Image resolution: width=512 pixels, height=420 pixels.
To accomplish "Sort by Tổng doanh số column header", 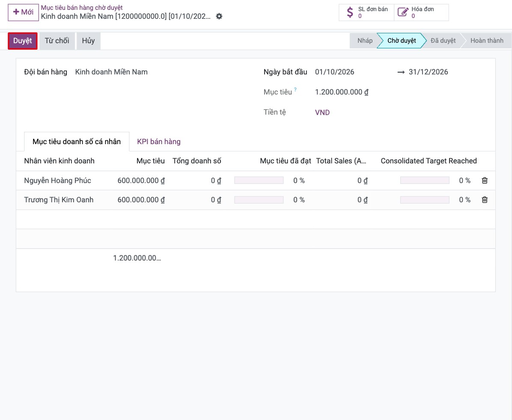I will click(x=197, y=161).
